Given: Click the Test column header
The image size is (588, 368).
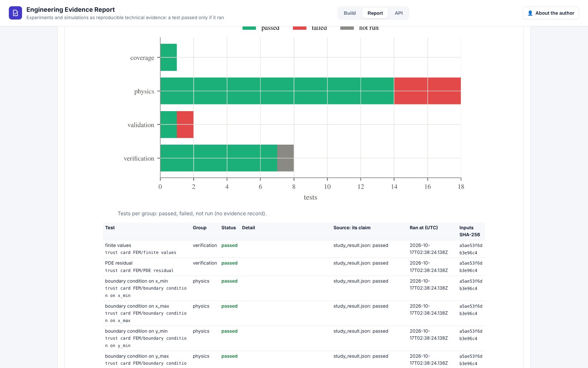Looking at the screenshot, I should click(110, 228).
